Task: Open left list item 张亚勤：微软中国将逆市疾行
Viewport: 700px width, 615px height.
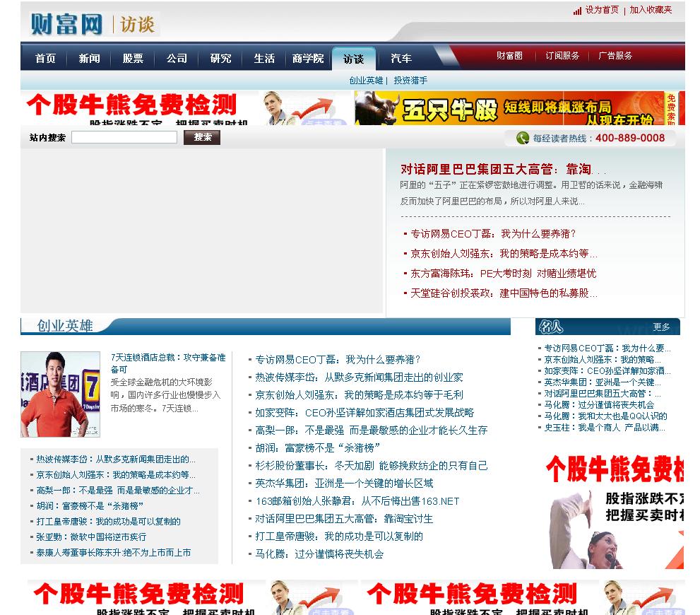Action: pos(91,537)
